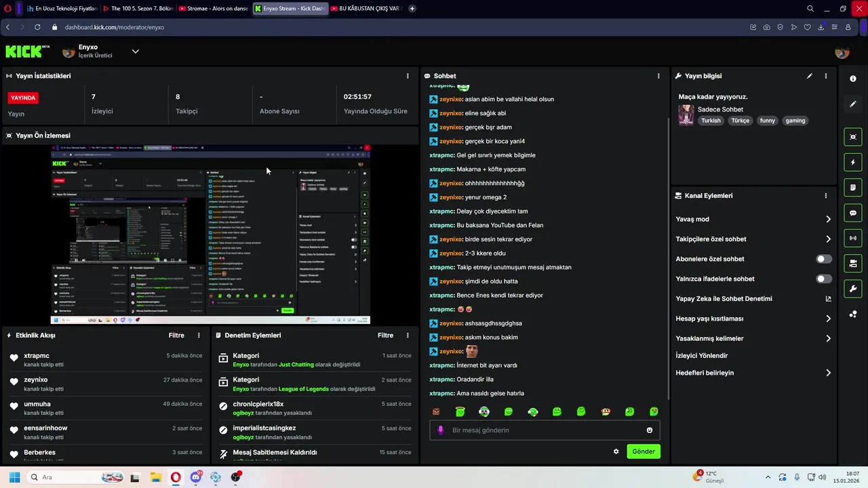This screenshot has height=488, width=868.
Task: Open AI chat moderation external link icon
Action: pos(828,299)
